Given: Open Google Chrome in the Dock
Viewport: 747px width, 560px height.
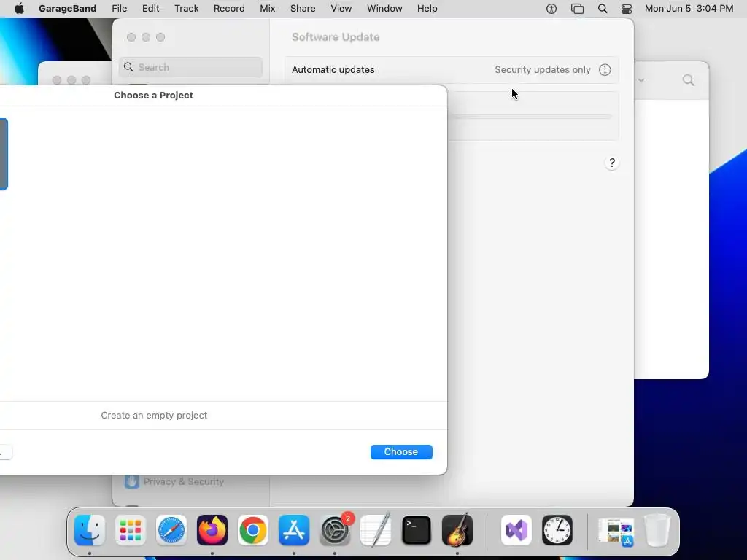Looking at the screenshot, I should (x=253, y=530).
